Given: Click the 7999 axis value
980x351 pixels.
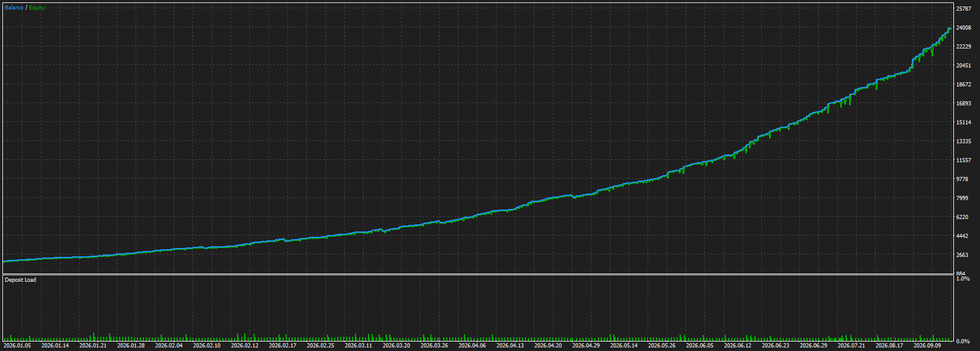Looking at the screenshot, I should [962, 198].
